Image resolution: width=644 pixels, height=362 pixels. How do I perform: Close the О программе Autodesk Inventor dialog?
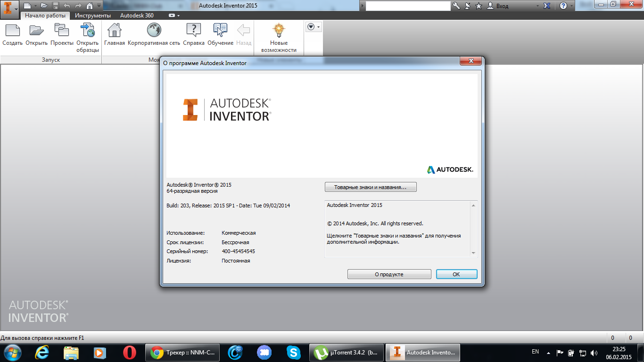[471, 62]
